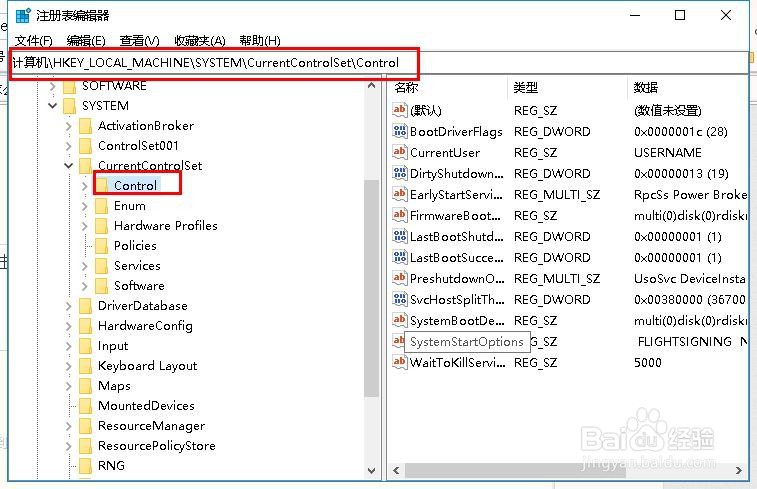757x489 pixels.
Task: Select the ResourcePolicyStore tree item
Action: tap(156, 446)
